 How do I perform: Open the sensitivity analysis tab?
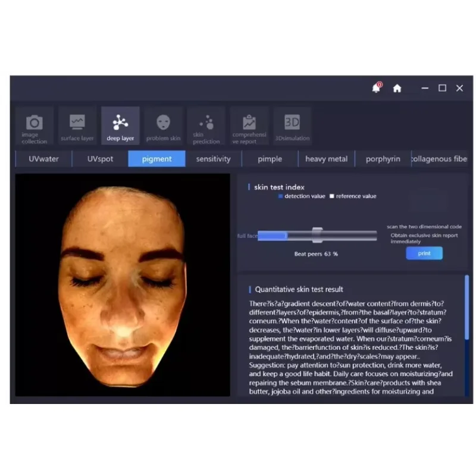point(213,159)
